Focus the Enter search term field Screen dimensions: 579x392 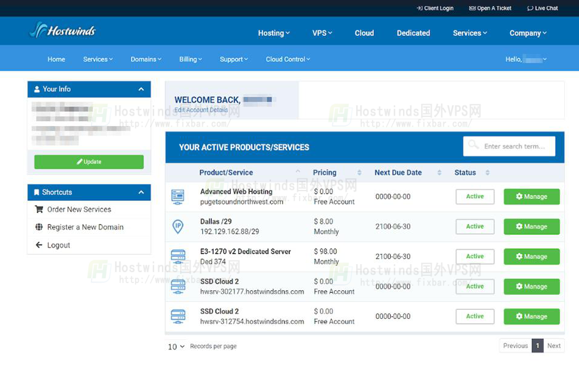point(509,146)
